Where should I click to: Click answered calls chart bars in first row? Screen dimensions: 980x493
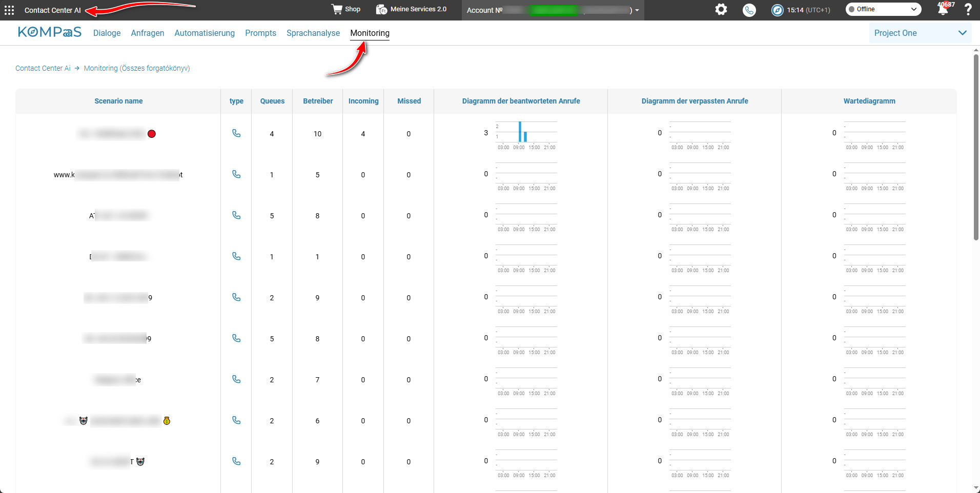click(x=522, y=132)
